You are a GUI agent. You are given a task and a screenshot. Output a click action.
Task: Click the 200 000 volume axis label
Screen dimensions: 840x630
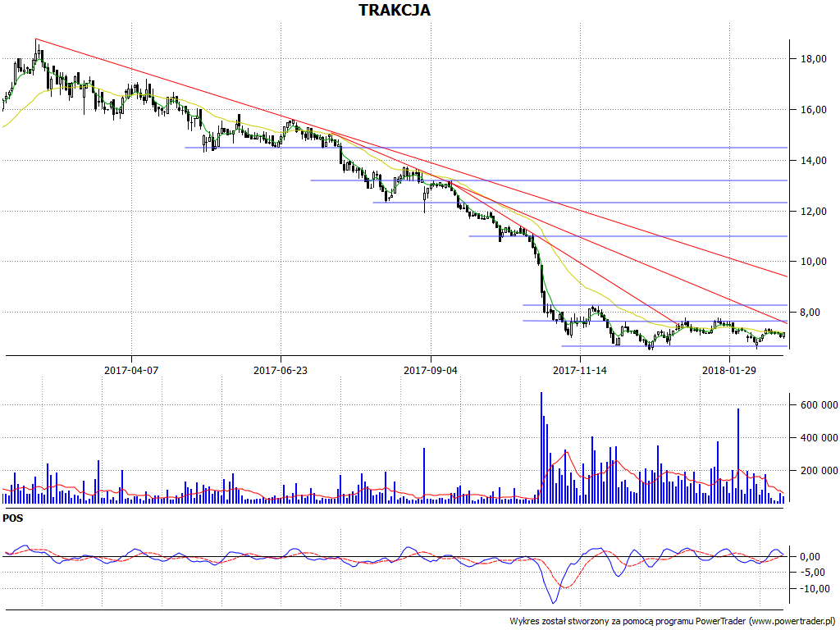click(x=819, y=471)
